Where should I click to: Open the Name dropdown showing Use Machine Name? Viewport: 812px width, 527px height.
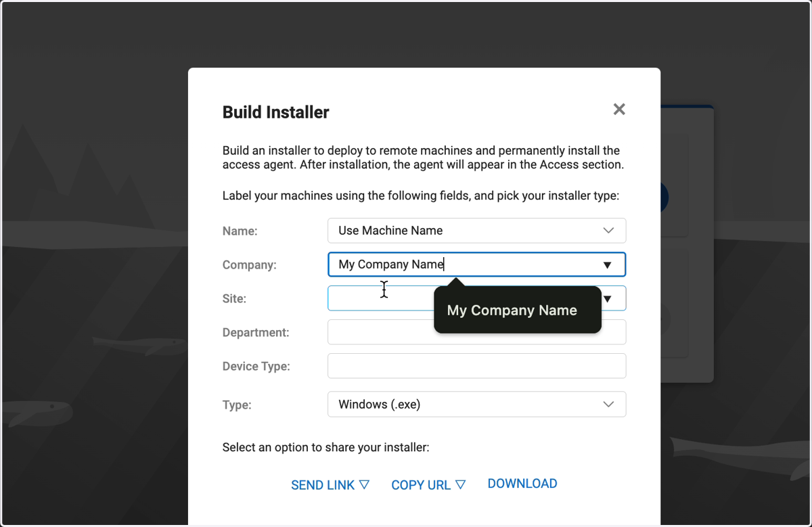[476, 231]
